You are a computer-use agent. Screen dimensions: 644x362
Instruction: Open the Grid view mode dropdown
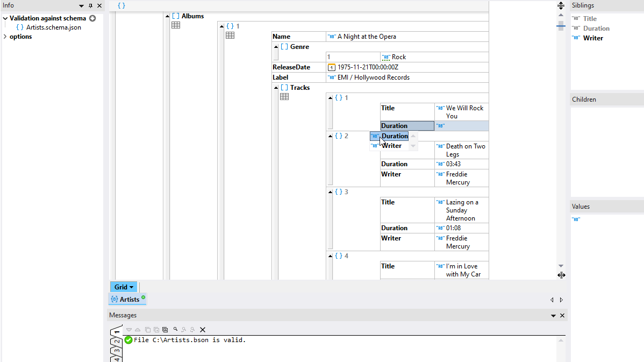(124, 287)
